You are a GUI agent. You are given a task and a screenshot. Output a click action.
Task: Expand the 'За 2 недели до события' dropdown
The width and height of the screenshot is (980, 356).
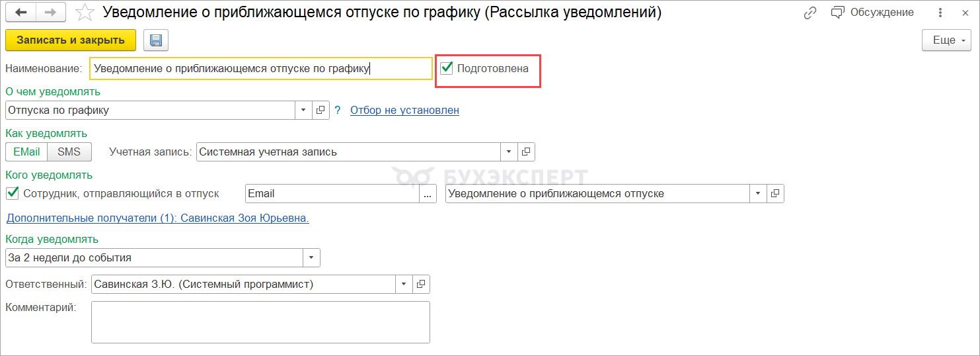click(312, 258)
